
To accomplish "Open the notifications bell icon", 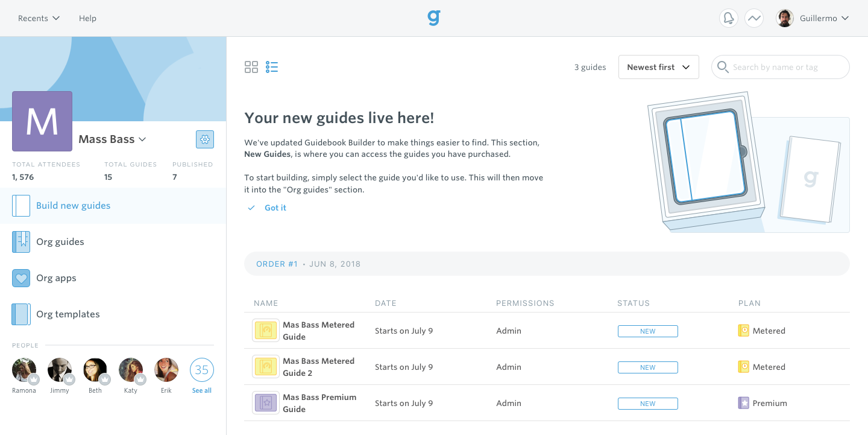I will (729, 18).
